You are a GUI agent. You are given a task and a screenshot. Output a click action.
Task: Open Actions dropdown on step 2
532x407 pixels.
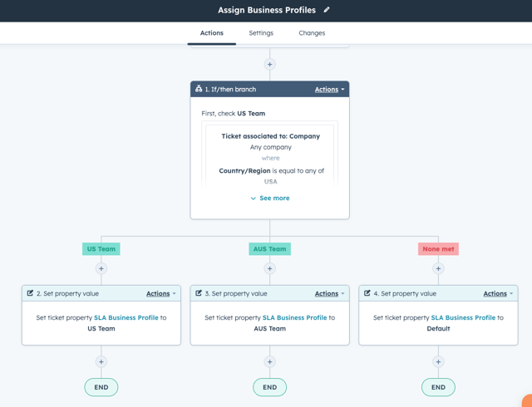160,294
